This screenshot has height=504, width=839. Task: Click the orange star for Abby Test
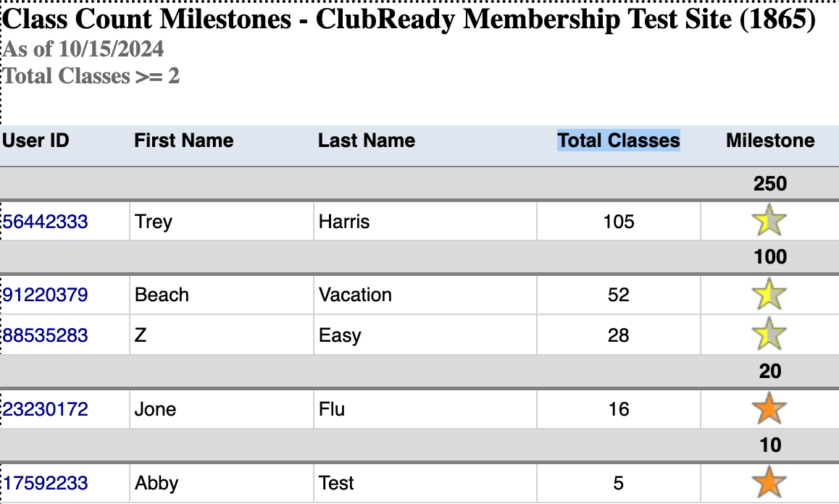pyautogui.click(x=769, y=482)
